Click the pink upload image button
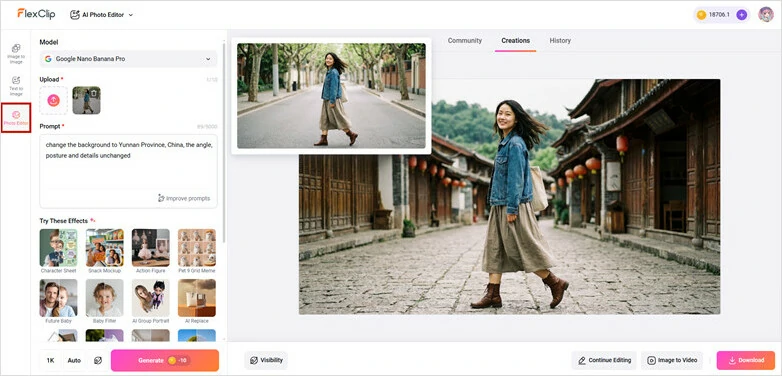 coord(53,100)
